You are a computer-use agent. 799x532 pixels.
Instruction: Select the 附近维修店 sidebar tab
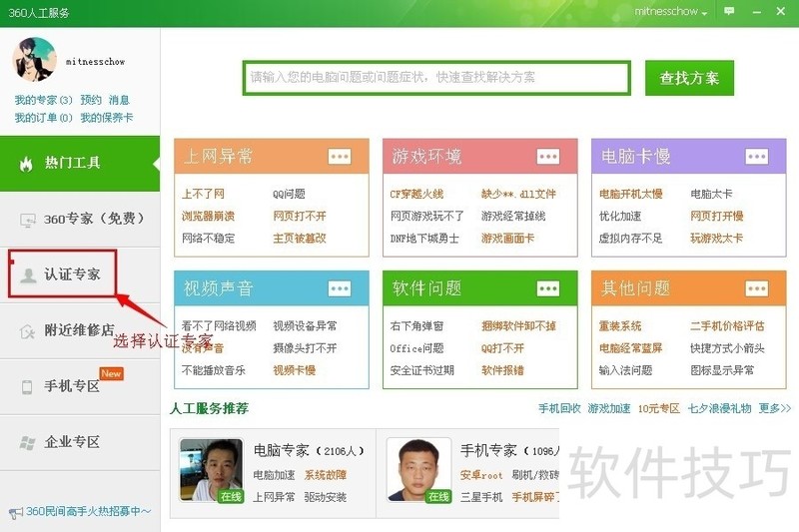tap(80, 331)
